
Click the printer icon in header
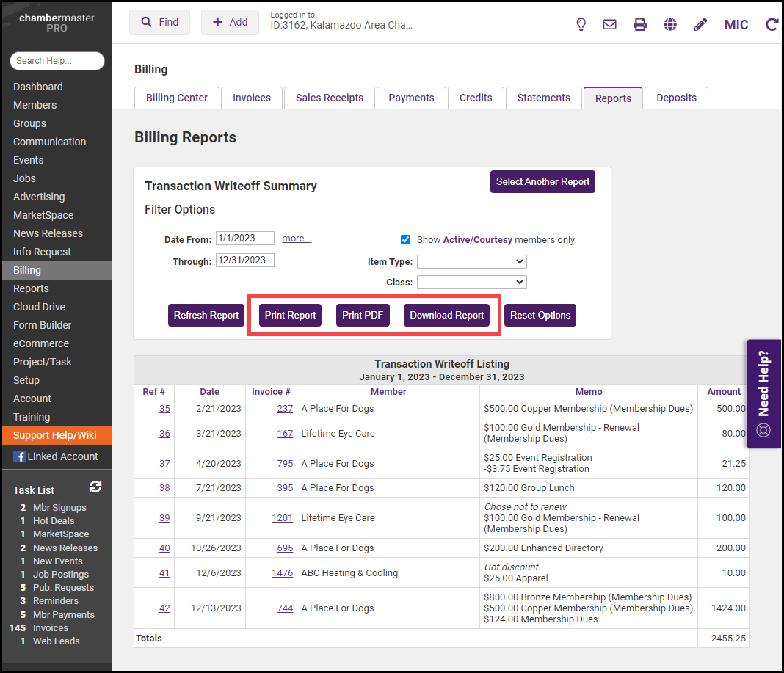click(640, 24)
